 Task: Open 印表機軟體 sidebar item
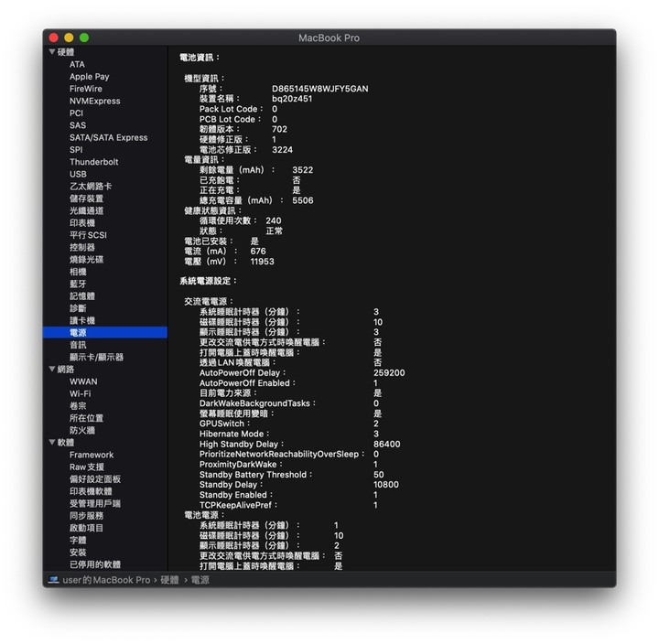[91, 490]
